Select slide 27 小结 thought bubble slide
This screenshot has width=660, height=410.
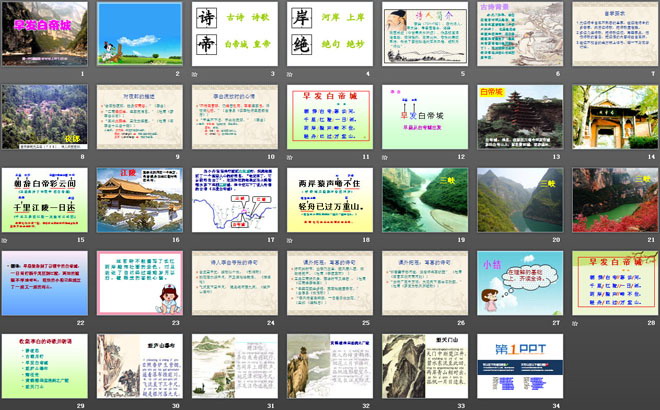pos(520,283)
